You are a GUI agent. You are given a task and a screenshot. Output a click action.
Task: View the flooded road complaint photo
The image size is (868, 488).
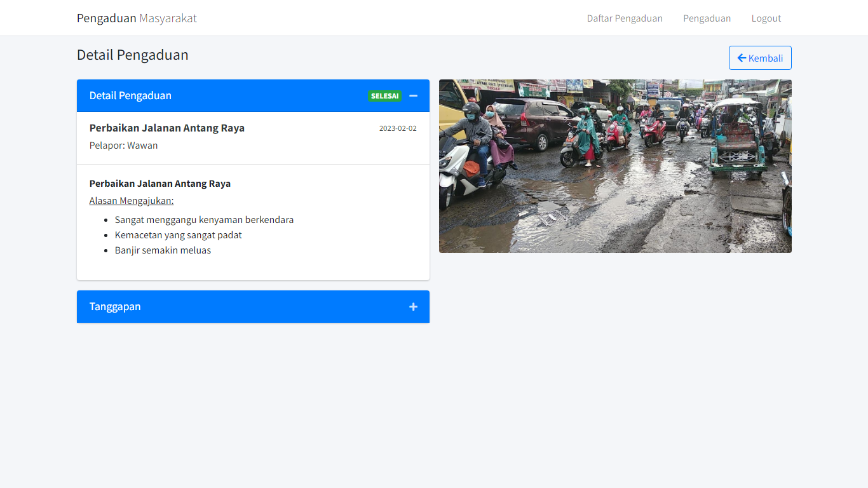615,166
